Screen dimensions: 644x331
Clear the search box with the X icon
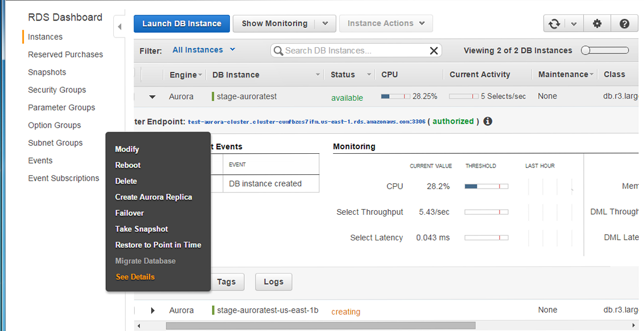(x=434, y=51)
